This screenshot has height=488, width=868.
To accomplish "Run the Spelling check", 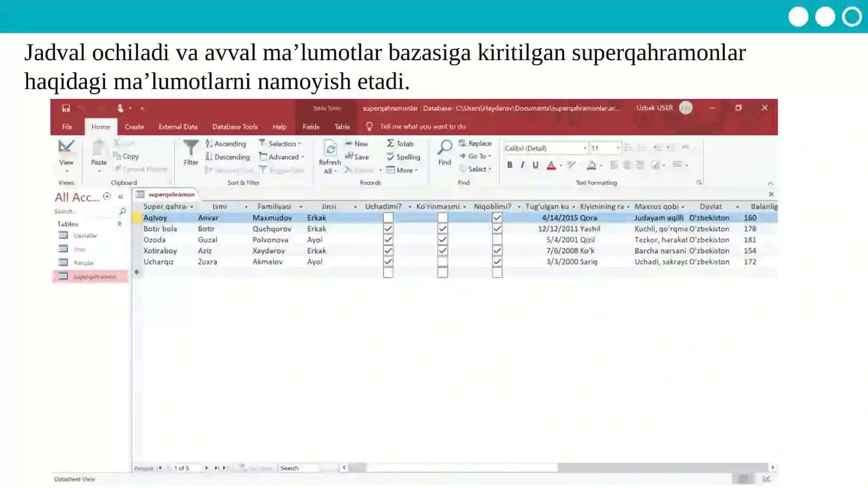I will coord(403,157).
